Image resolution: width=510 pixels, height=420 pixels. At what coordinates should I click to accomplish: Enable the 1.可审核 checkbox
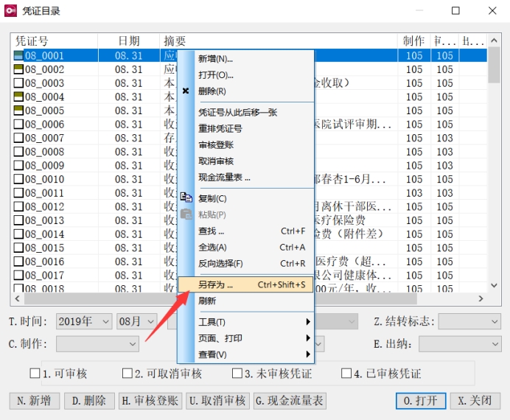(x=35, y=374)
